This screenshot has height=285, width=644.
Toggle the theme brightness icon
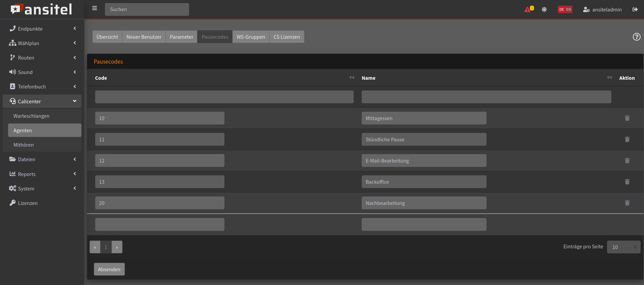(544, 9)
